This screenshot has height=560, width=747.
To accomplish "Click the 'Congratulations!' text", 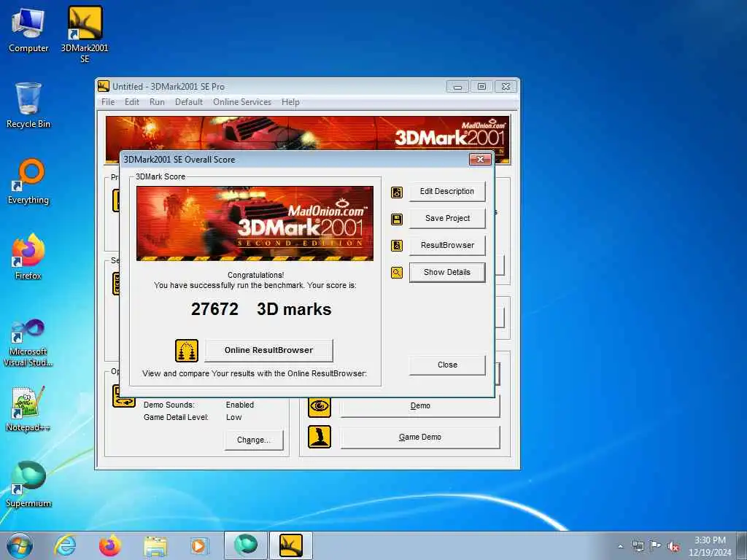I will [x=256, y=275].
